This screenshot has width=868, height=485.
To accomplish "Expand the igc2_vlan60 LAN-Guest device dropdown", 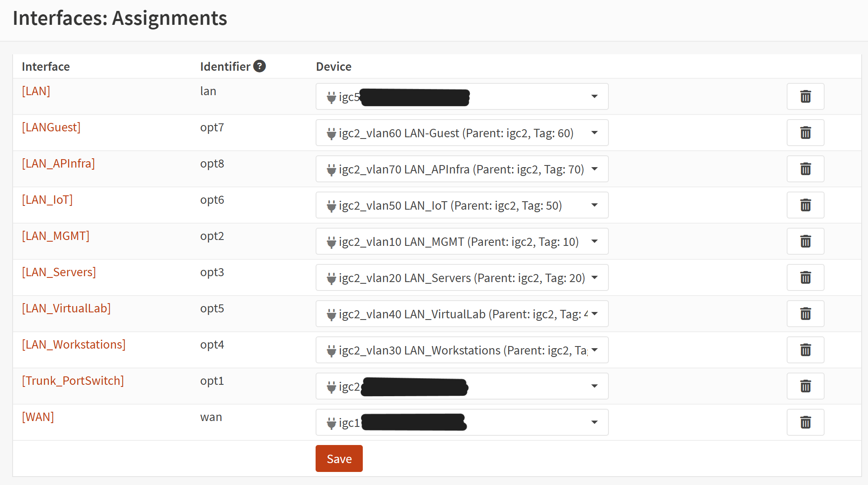I will pos(462,133).
